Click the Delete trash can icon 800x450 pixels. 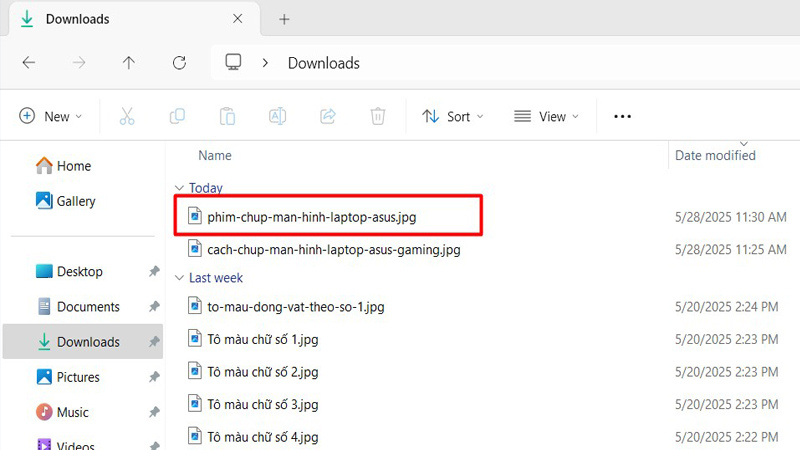pyautogui.click(x=378, y=116)
